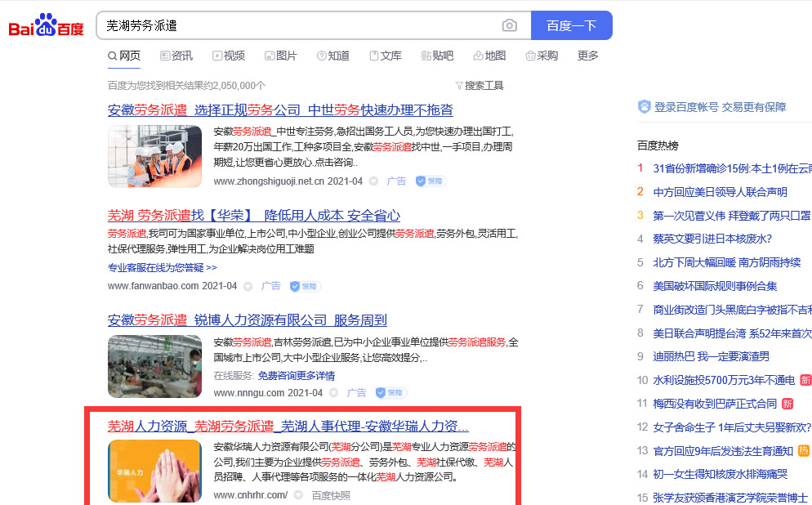Expand the 搜索工具 filter options
The height and width of the screenshot is (505, 812).
[x=479, y=86]
